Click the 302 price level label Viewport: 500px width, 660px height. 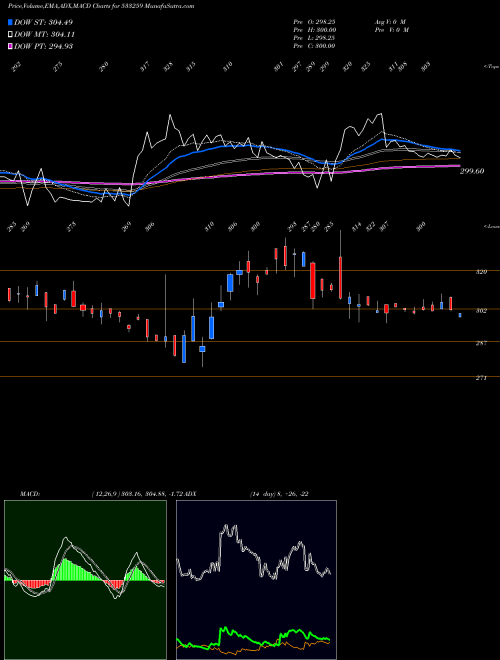(481, 311)
